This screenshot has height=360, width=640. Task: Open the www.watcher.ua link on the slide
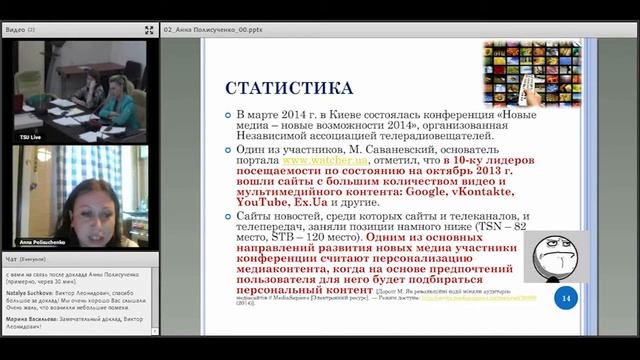pyautogui.click(x=325, y=160)
